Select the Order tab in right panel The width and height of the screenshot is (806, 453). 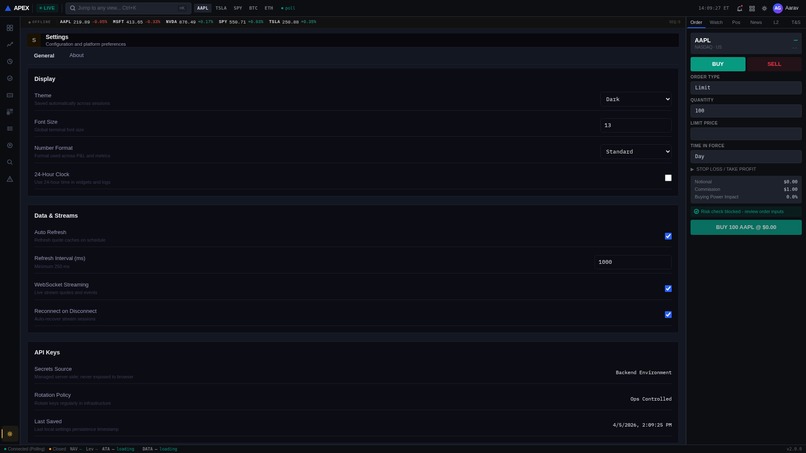[x=696, y=22]
